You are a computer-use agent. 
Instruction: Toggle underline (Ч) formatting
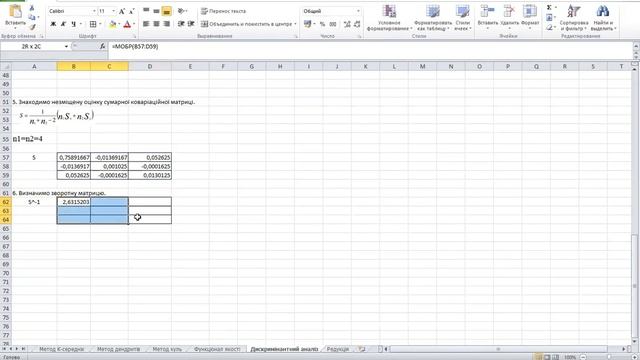[73, 24]
